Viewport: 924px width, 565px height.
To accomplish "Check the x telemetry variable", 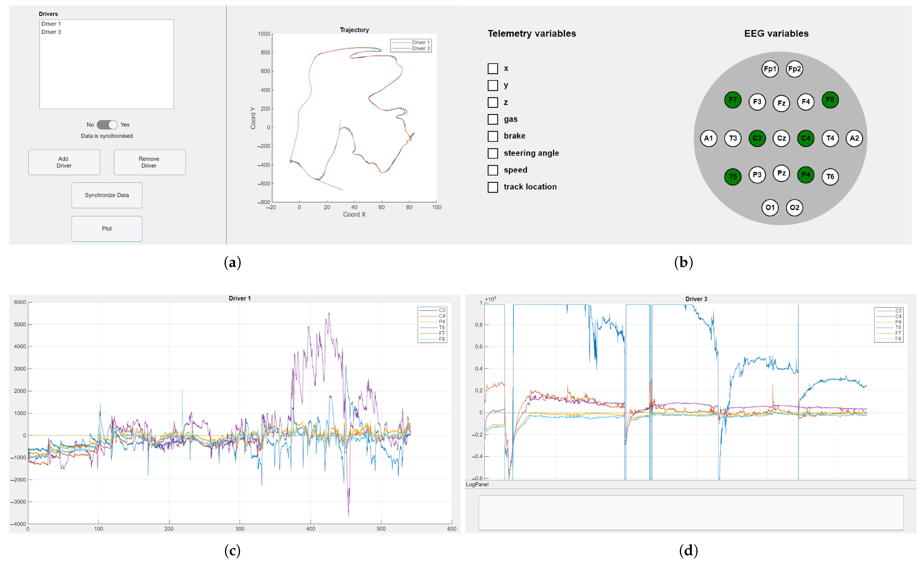I will click(x=493, y=69).
